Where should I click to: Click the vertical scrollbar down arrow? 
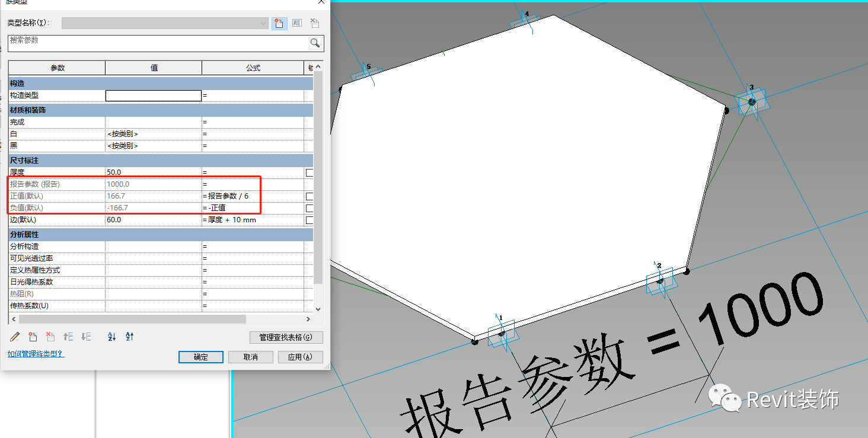(318, 309)
